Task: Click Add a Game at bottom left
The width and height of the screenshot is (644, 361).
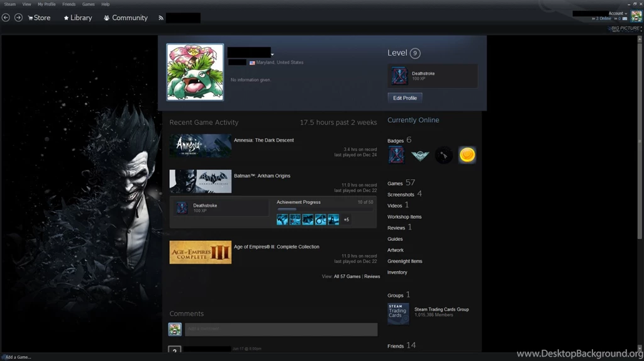Action: (x=16, y=357)
